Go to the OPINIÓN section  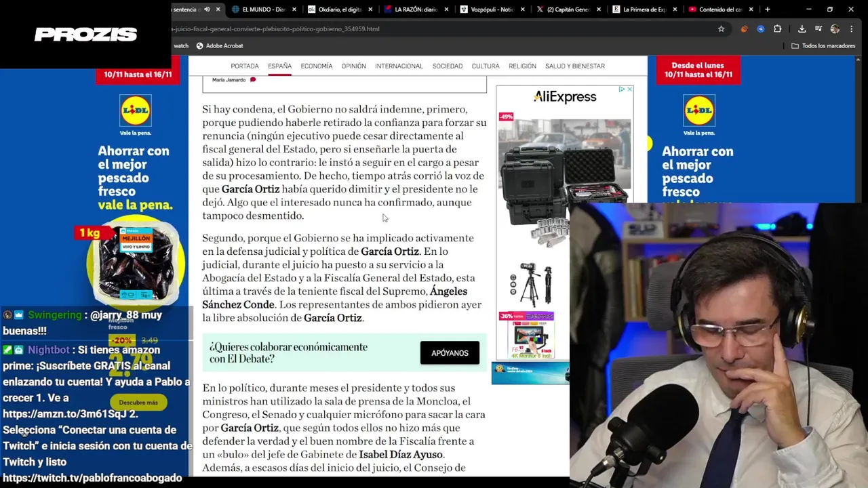coord(353,66)
